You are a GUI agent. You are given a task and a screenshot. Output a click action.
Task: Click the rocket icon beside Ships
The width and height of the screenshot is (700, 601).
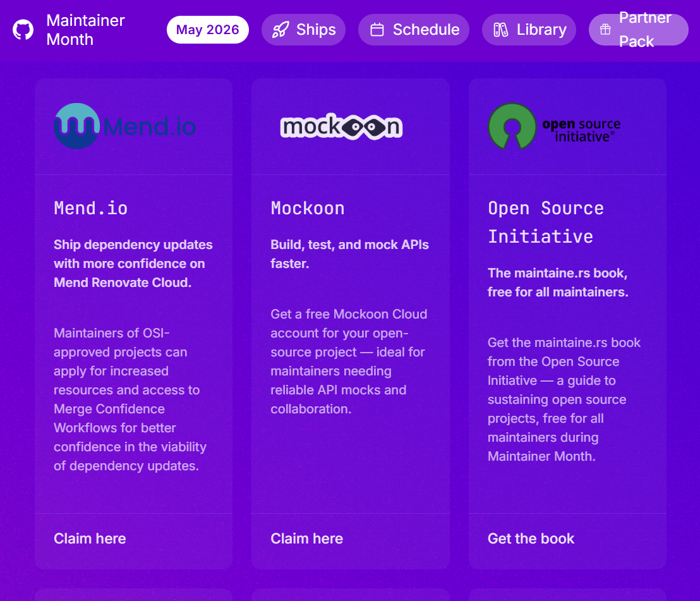point(281,30)
